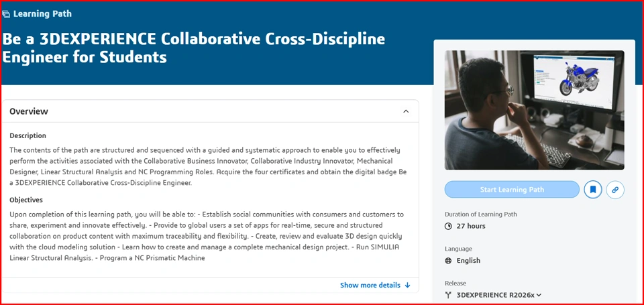Open the motorcycle course thumbnail image
The width and height of the screenshot is (644, 305).
click(535, 110)
